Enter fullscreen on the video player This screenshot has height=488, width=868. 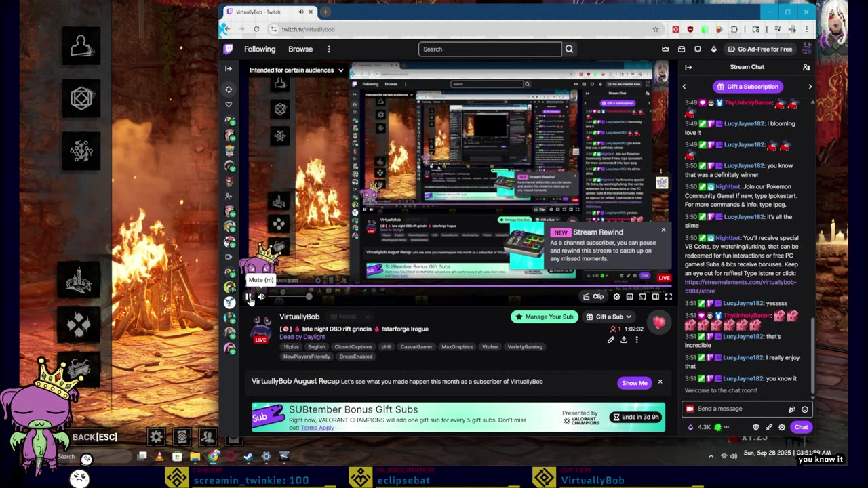tap(668, 296)
